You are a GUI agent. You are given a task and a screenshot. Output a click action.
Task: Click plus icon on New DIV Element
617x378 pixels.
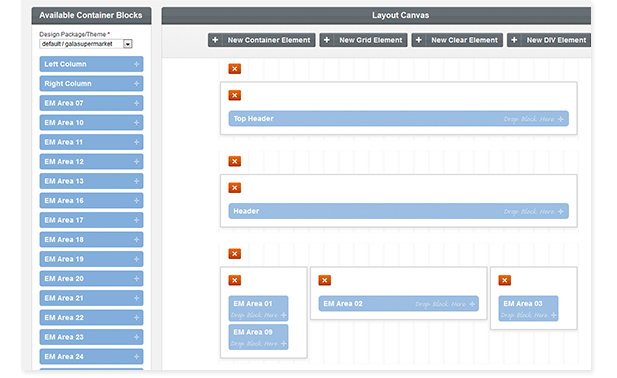514,40
